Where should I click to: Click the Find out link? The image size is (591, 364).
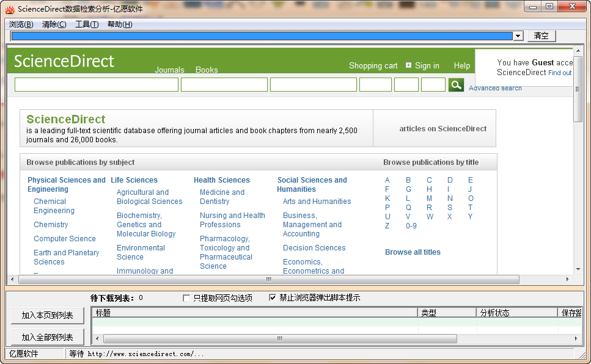pyautogui.click(x=560, y=73)
